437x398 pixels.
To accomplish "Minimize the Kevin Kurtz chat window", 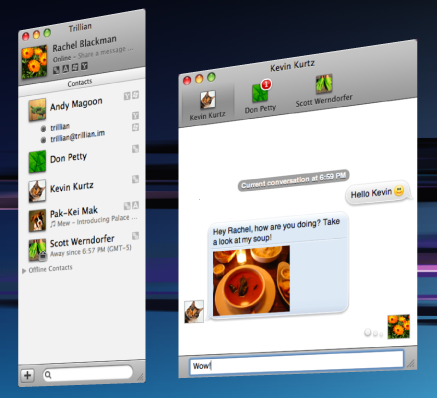I will [199, 79].
